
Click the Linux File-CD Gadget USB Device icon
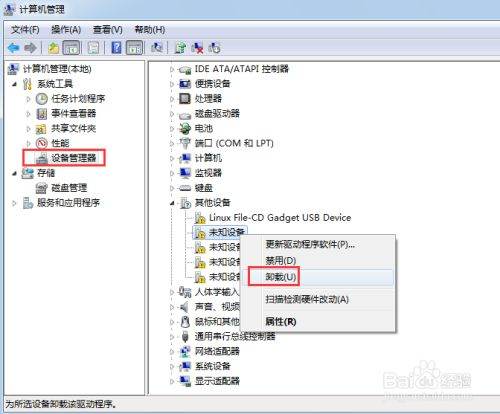pyautogui.click(x=200, y=218)
